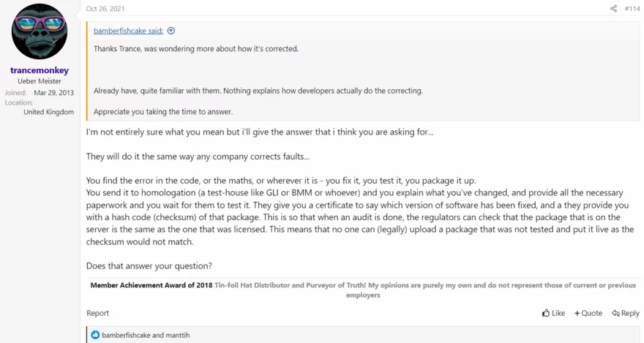Click the blue like reaction icon
Image resolution: width=644 pixels, height=343 pixels.
[x=95, y=335]
